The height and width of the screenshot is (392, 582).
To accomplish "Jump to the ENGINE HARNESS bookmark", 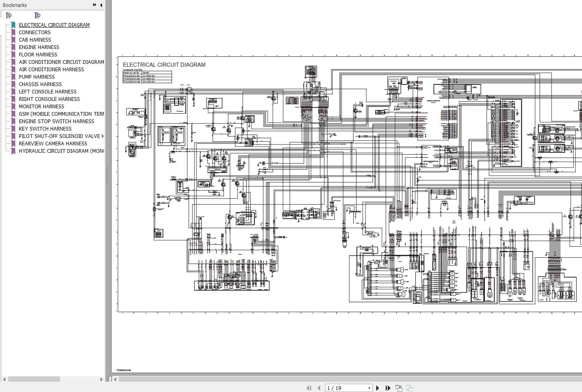I will coord(39,47).
